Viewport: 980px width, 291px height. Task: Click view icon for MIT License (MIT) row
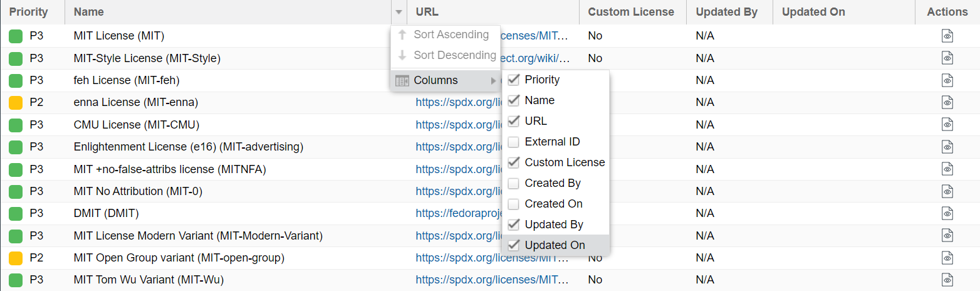[x=947, y=36]
